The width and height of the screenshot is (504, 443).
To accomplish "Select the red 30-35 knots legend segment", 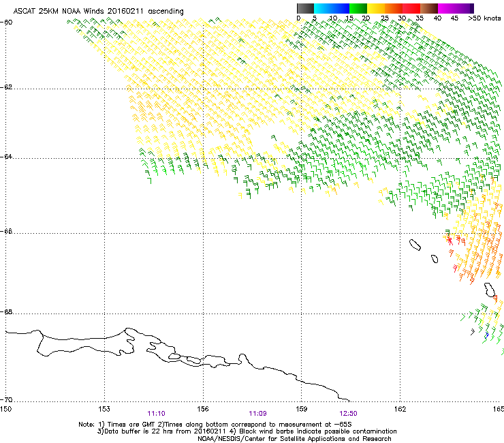I will pos(411,8).
